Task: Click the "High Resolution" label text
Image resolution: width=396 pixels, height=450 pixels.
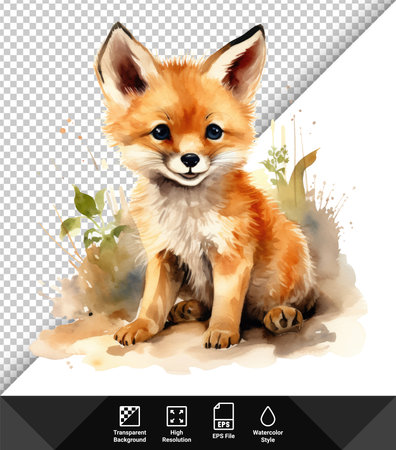Action: (177, 436)
